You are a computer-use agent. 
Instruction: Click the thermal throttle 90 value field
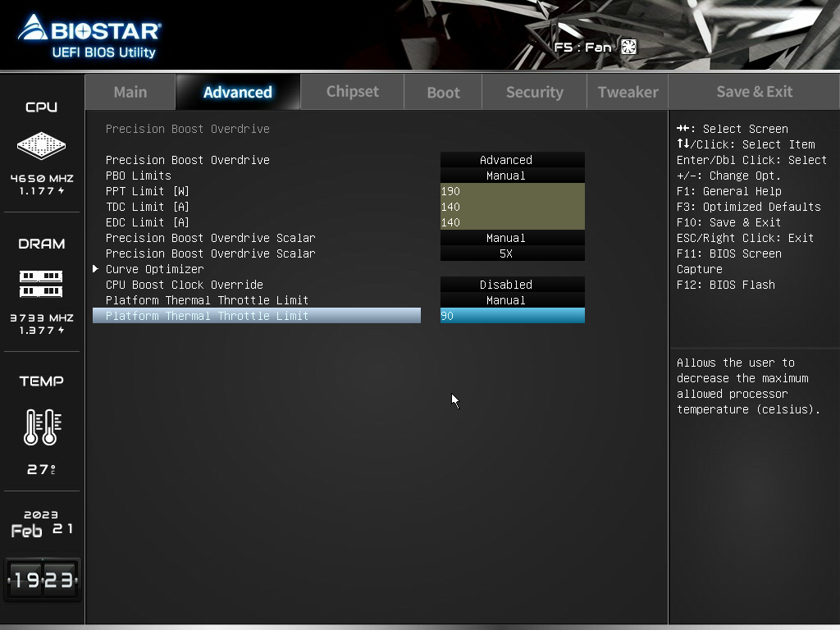click(513, 316)
